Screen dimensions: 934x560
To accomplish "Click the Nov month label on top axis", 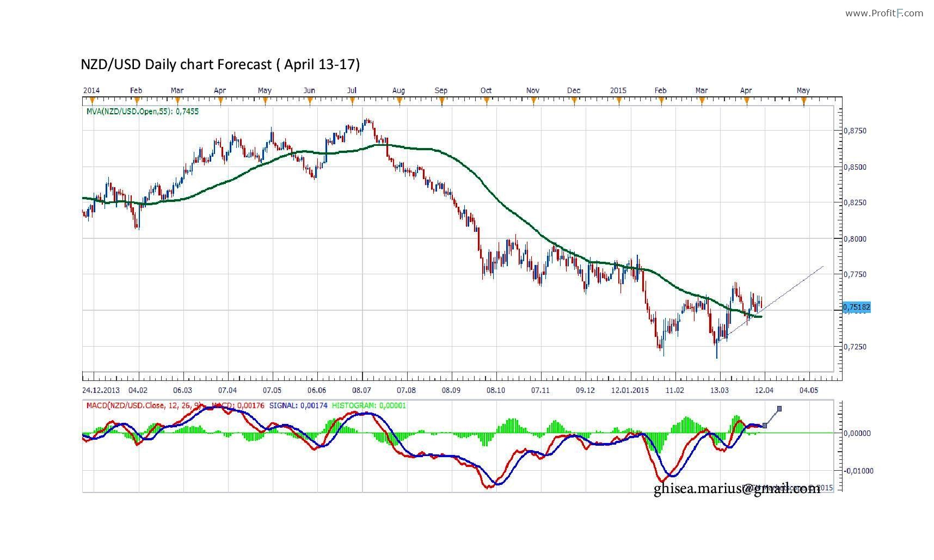I will [x=533, y=90].
